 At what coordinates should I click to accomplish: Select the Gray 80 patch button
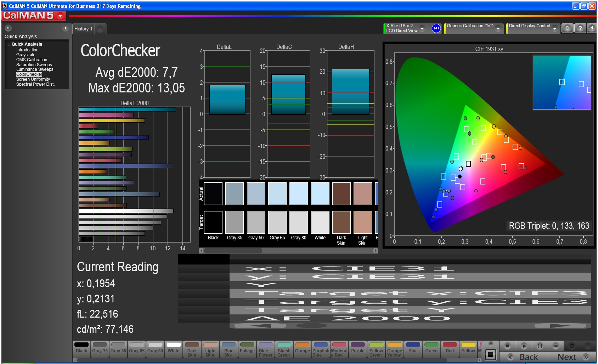[x=155, y=349]
